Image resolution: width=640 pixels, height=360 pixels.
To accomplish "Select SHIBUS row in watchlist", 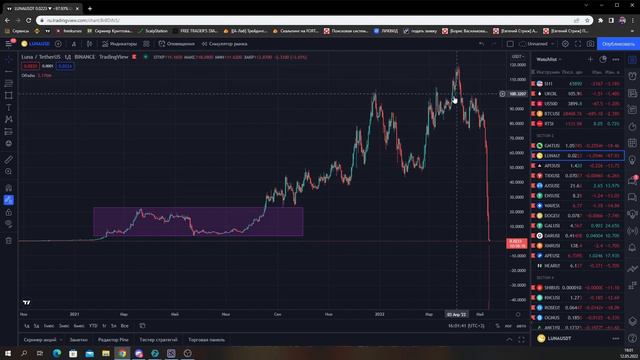I will point(577,287).
